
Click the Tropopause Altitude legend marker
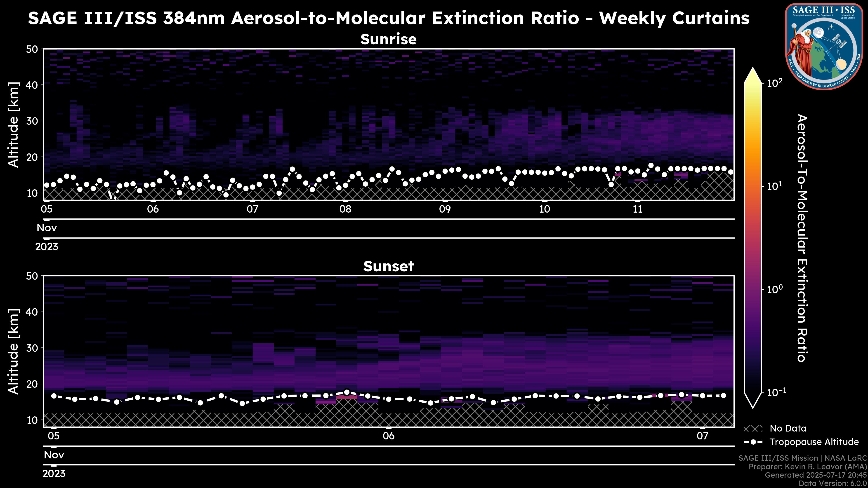(x=753, y=442)
